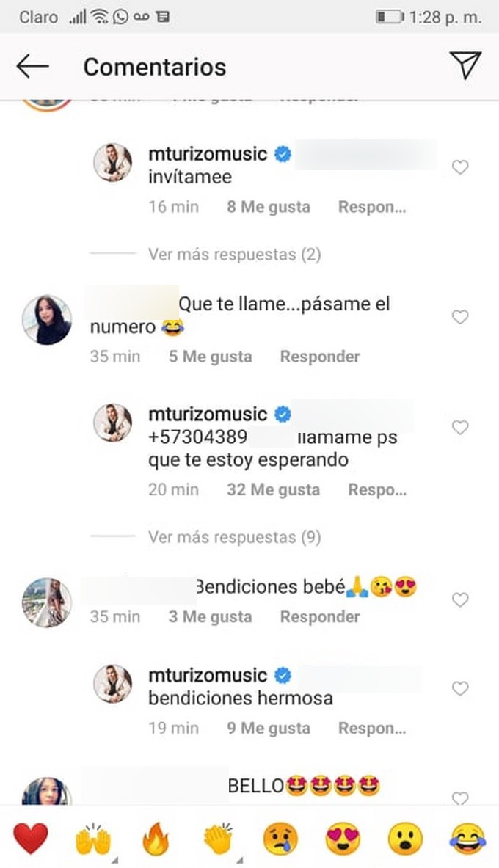The height and width of the screenshot is (868, 499).
Task: Choose the raised hands emoji reaction
Action: (x=93, y=838)
